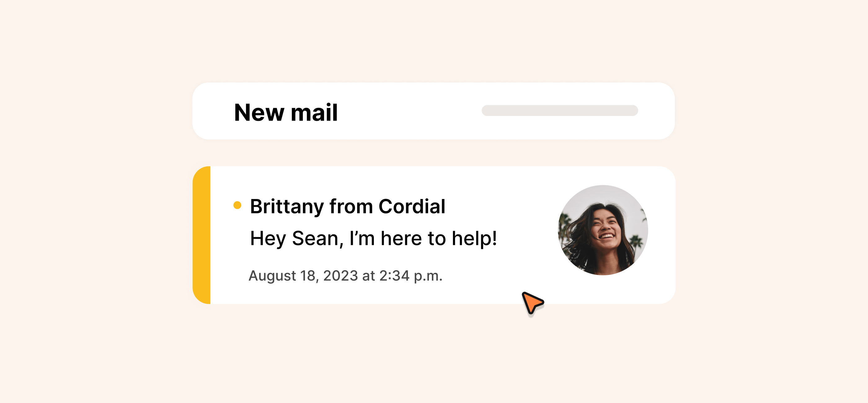Click the gray placeholder bar in header

pyautogui.click(x=560, y=111)
